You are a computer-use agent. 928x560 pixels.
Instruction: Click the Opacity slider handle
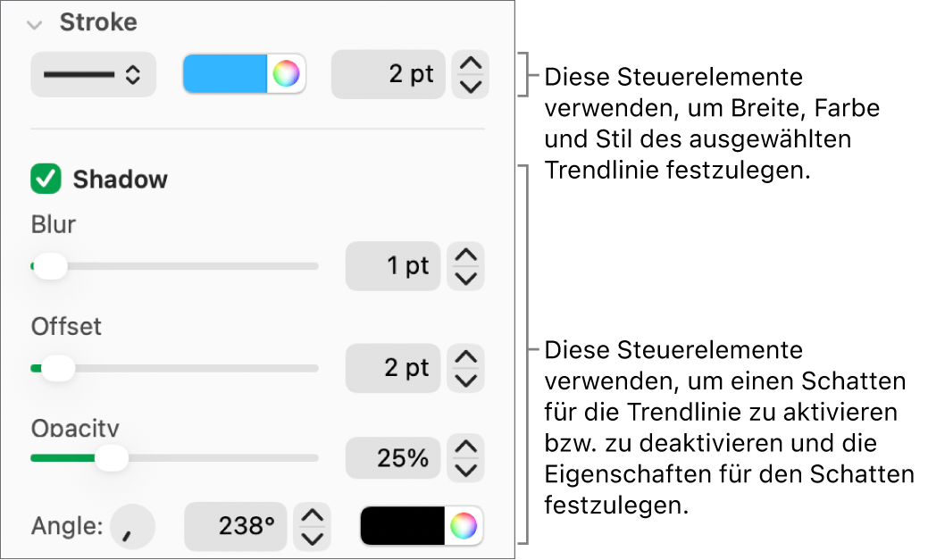pyautogui.click(x=112, y=458)
